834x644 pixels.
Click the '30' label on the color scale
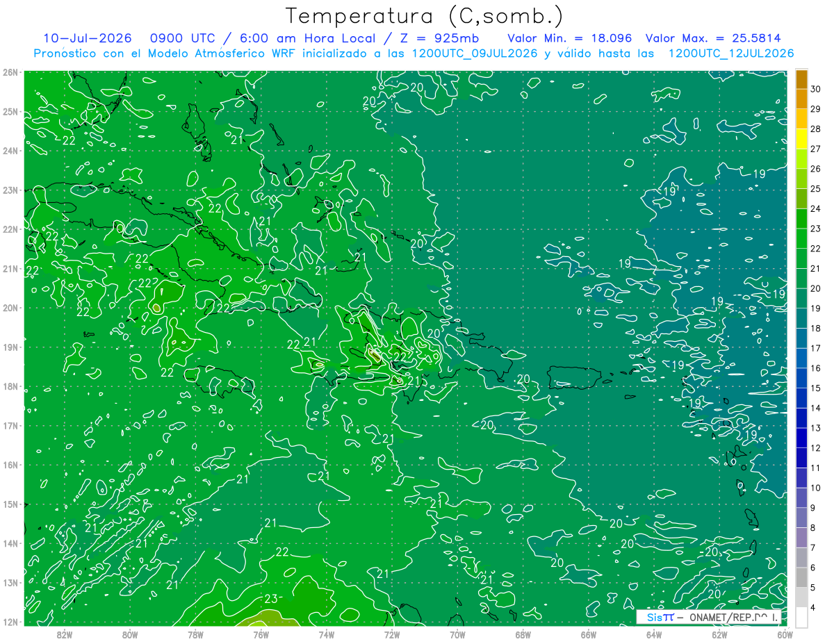(x=815, y=89)
